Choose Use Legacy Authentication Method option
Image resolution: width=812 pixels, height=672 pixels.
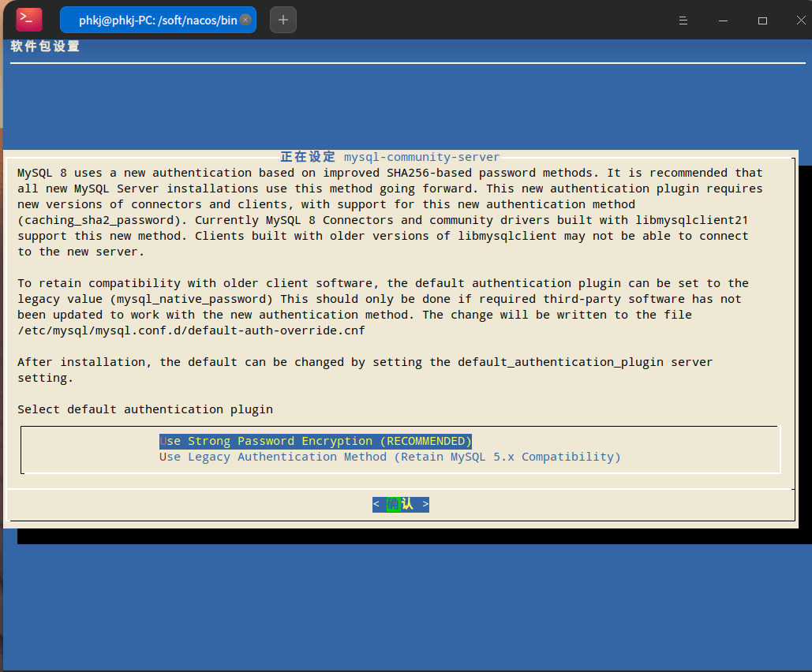[390, 457]
